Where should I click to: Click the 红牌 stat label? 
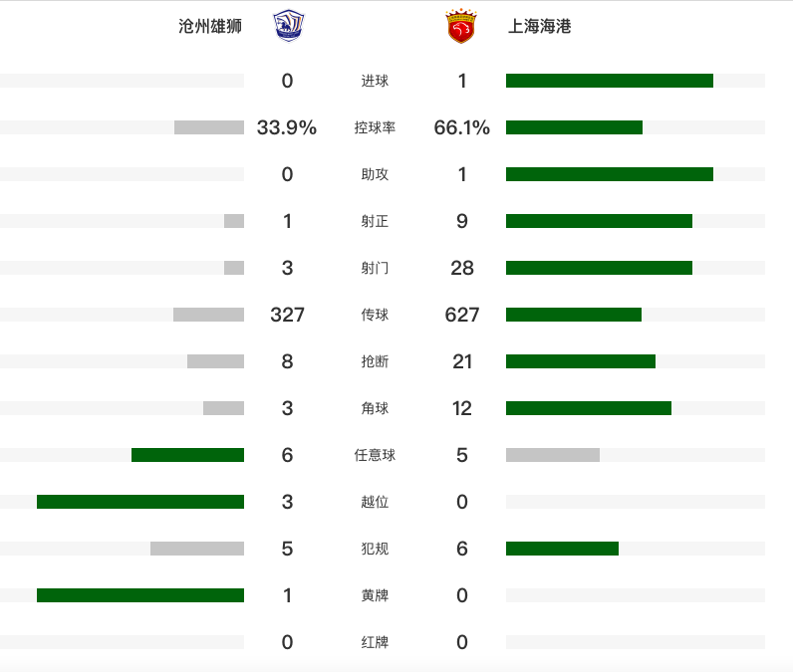pyautogui.click(x=375, y=642)
